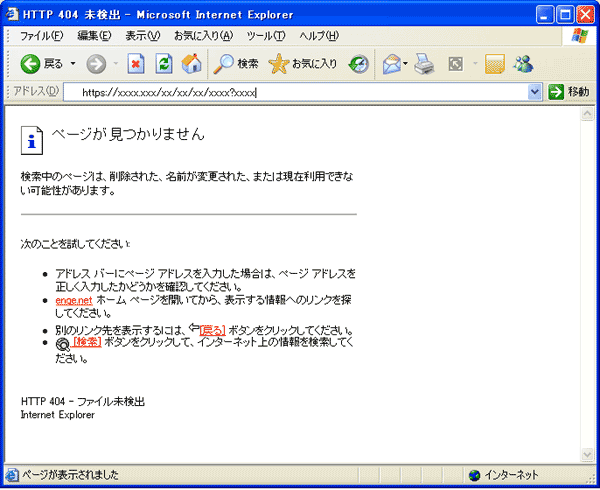Viewport: 600px width, 490px height.
Task: Follow the enge.net home page link
Action: click(74, 300)
